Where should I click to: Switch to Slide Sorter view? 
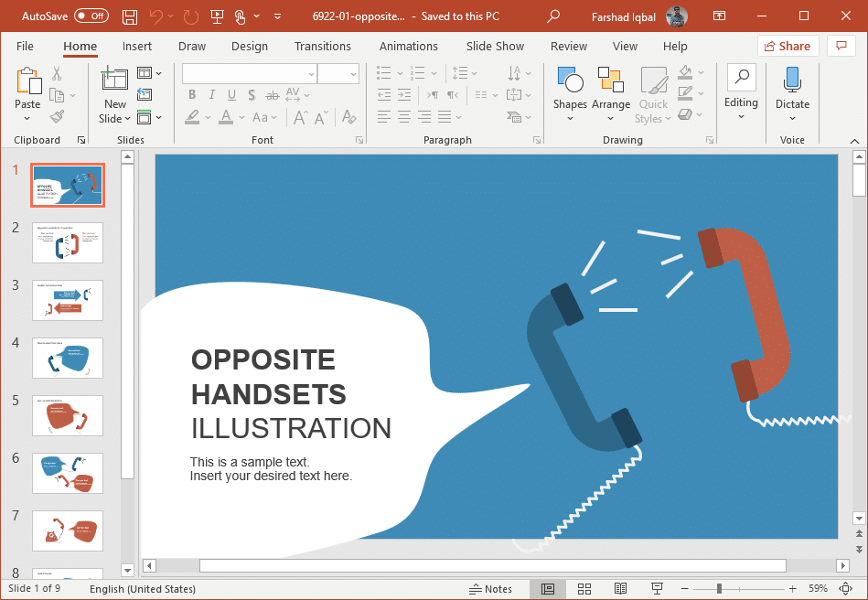point(584,588)
